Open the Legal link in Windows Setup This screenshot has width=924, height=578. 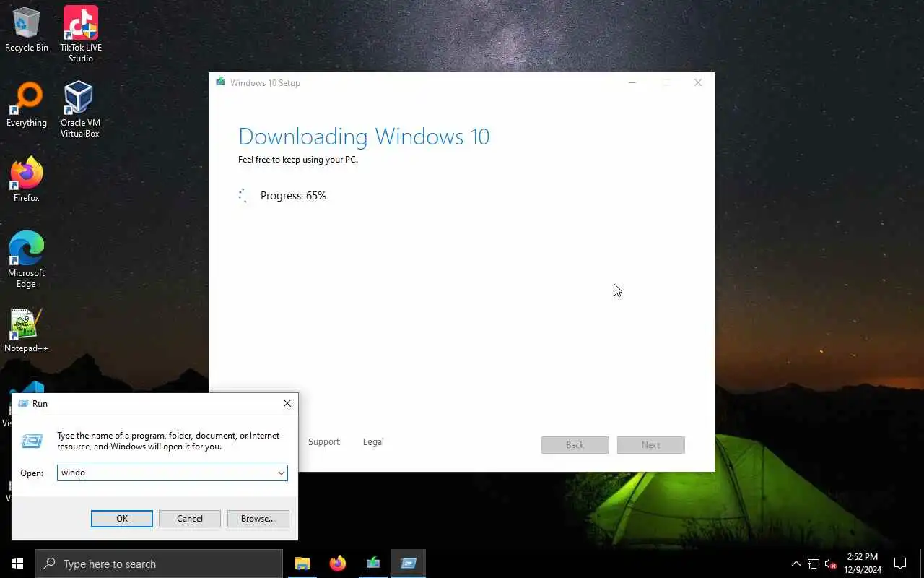(373, 441)
